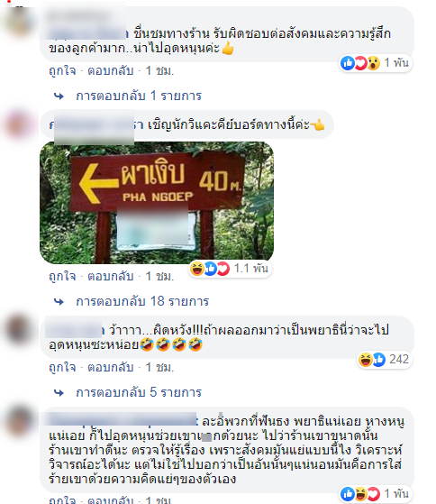Click reaction emojis on first comment showing 1 พัน
The width and height of the screenshot is (436, 504).
[376, 63]
